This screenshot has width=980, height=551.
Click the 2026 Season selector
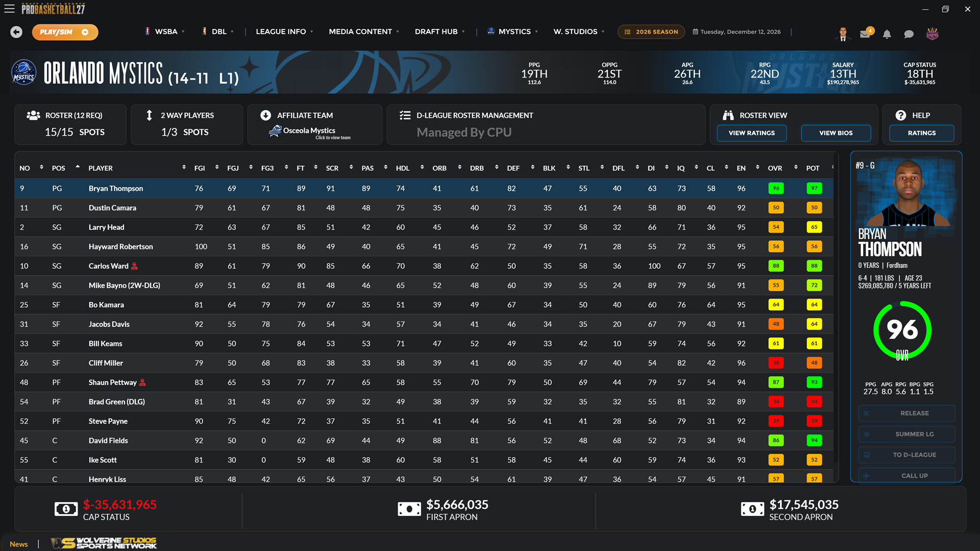pyautogui.click(x=651, y=32)
